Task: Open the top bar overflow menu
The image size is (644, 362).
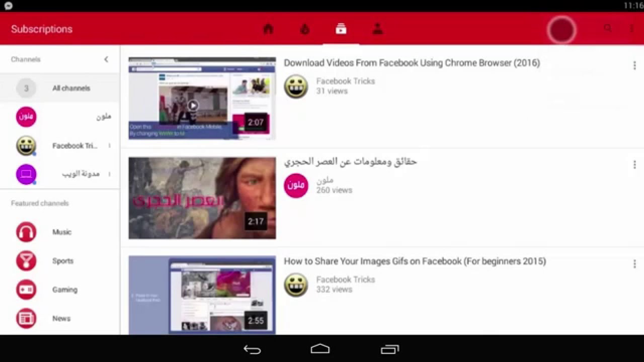Action: click(631, 29)
